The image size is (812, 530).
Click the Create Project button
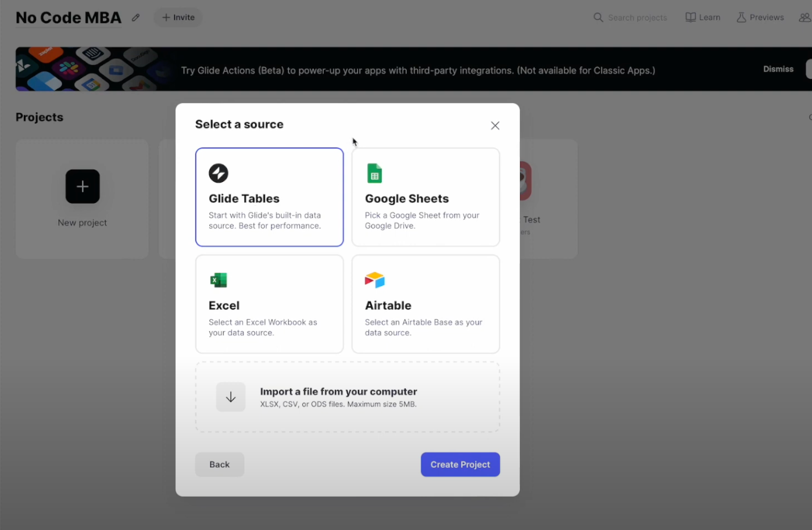(460, 464)
